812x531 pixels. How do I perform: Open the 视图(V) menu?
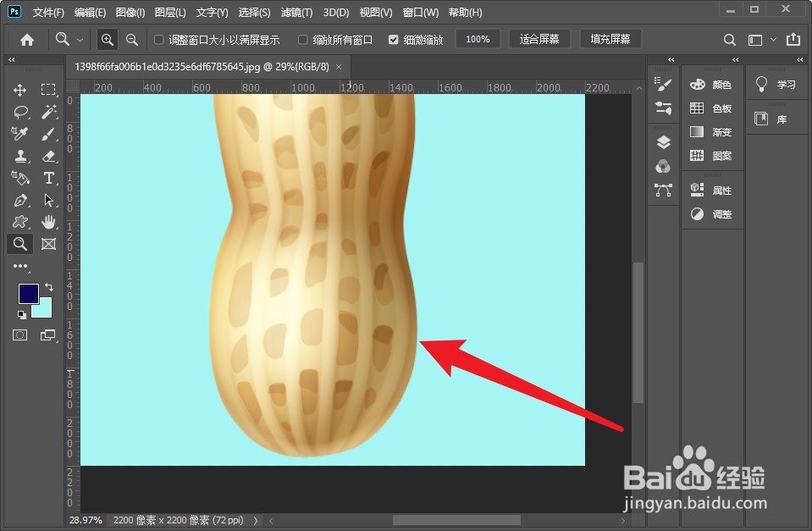click(375, 12)
